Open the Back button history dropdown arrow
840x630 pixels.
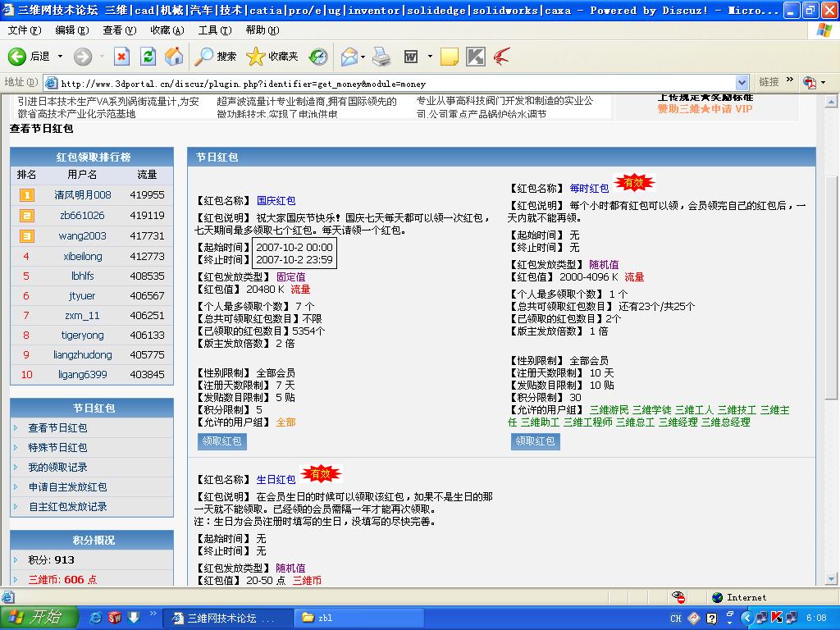click(60, 57)
